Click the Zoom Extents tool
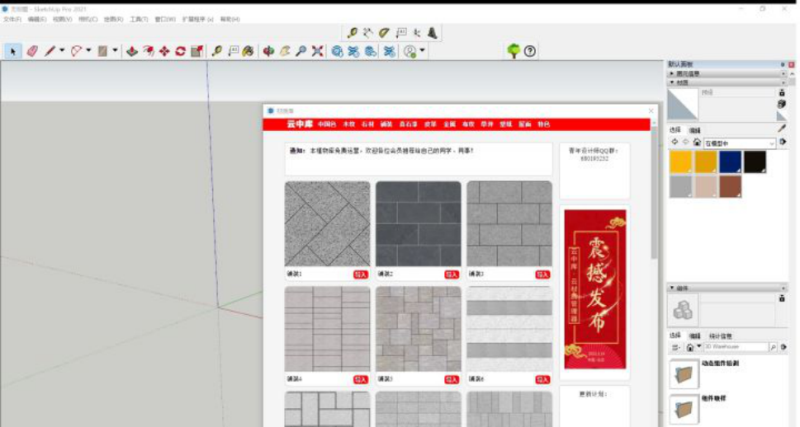 pyautogui.click(x=317, y=51)
